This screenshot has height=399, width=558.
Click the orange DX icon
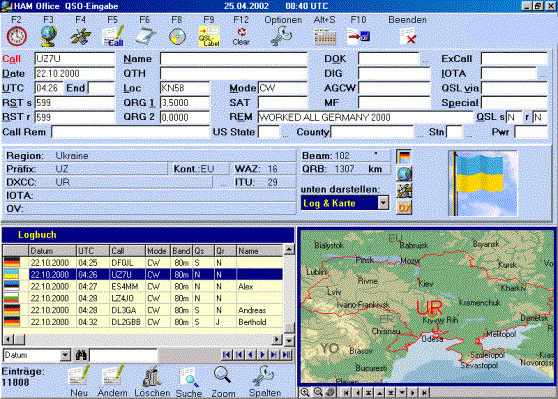[x=404, y=207]
